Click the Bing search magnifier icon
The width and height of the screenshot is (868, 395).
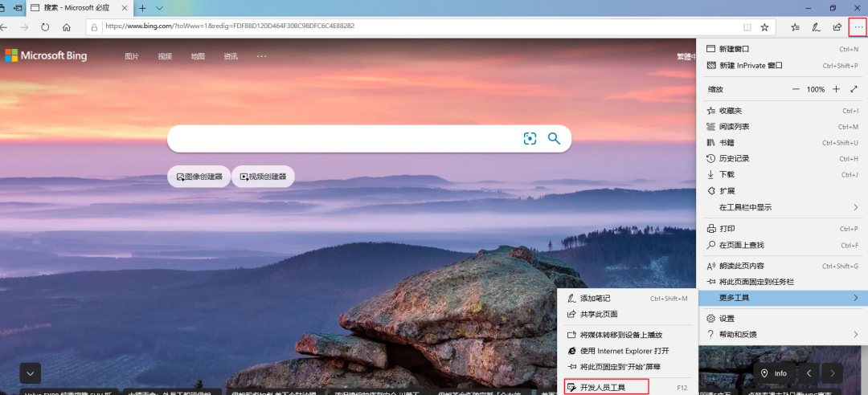[x=554, y=139]
